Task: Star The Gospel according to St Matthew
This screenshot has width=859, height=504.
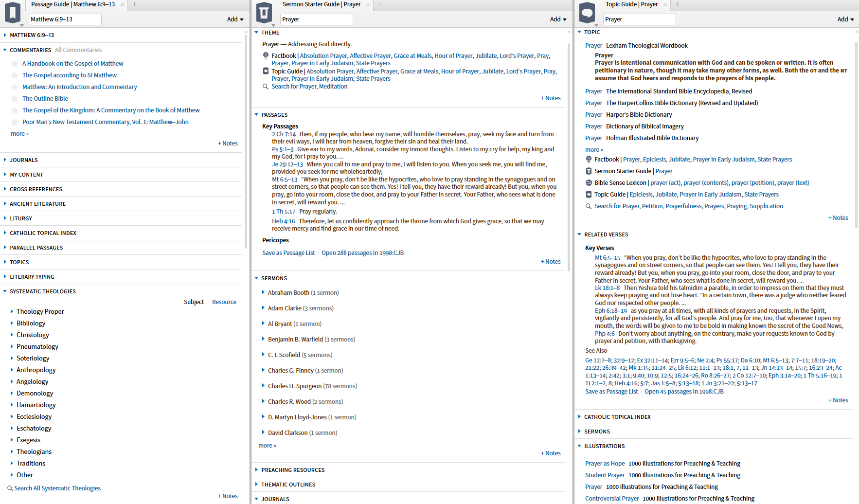Action: tap(15, 75)
